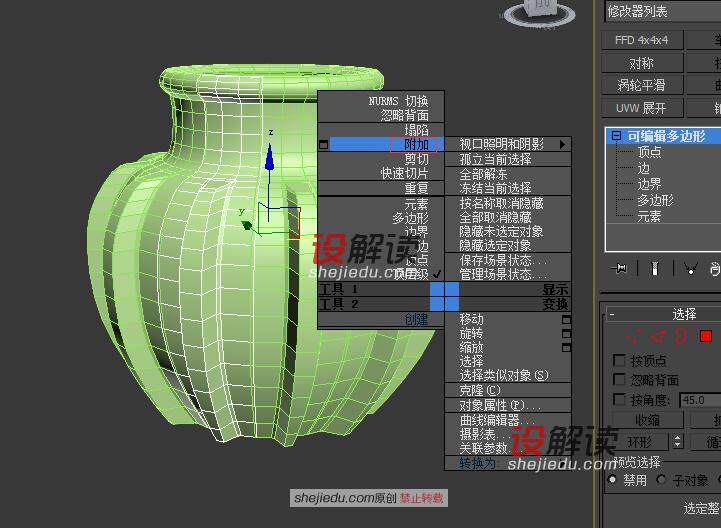Choose 保存场景状态 in the quad menu
The image size is (721, 528).
(504, 260)
